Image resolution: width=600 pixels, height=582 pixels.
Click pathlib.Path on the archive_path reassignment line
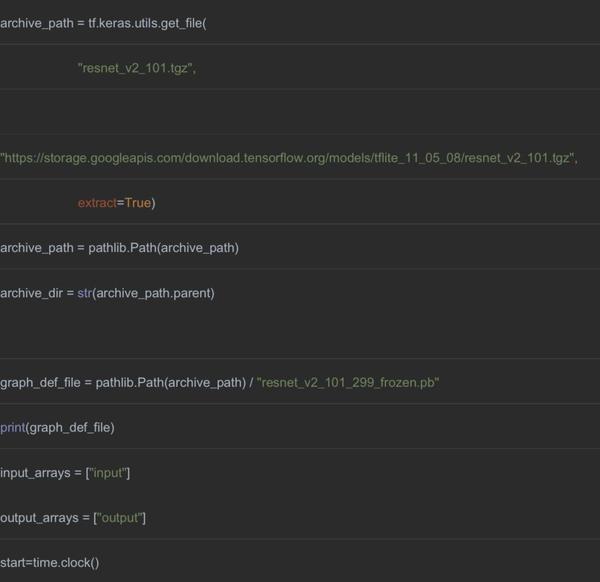(x=129, y=248)
